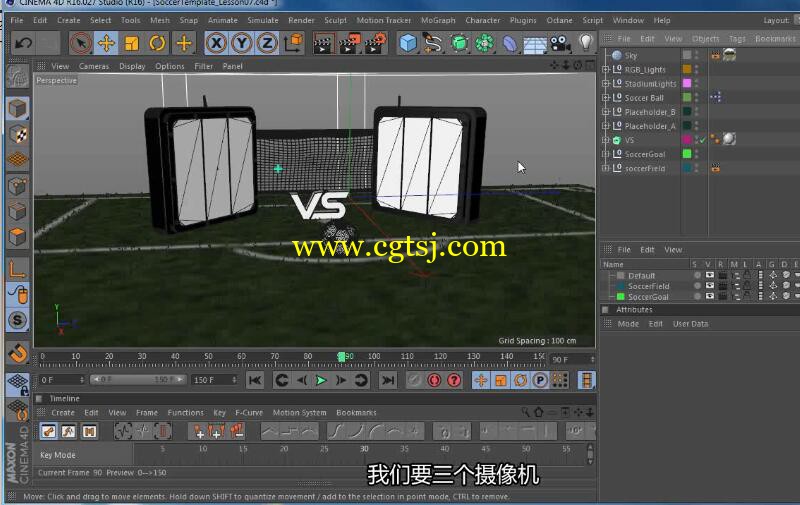This screenshot has width=800, height=505.
Task: Open the viewport Cameras menu
Action: (x=94, y=66)
